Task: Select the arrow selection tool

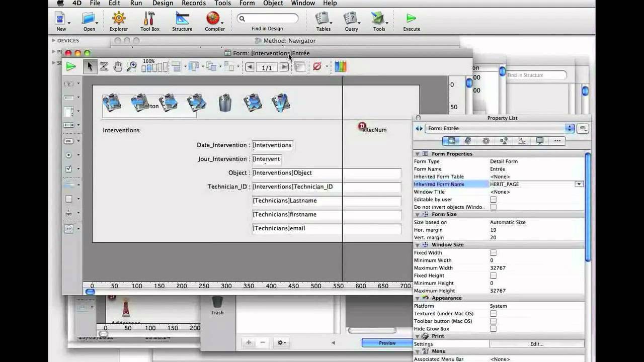Action: 90,66
